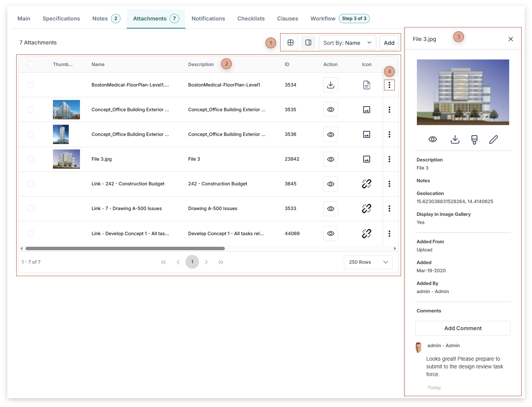
Task: Click the download icon in File 3.jpg panel
Action: coord(455,139)
